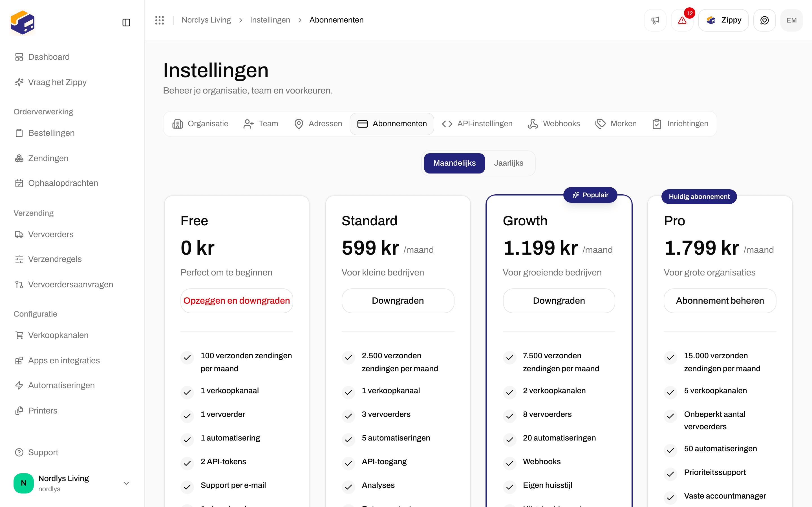Switch to the Webhooks tab
Image resolution: width=812 pixels, height=507 pixels.
[554, 124]
